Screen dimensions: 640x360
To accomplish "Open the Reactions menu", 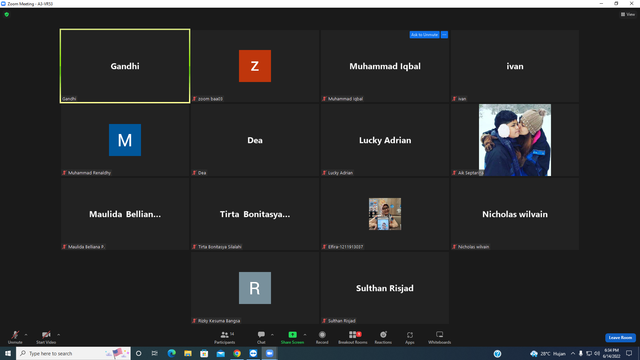I will tap(383, 337).
